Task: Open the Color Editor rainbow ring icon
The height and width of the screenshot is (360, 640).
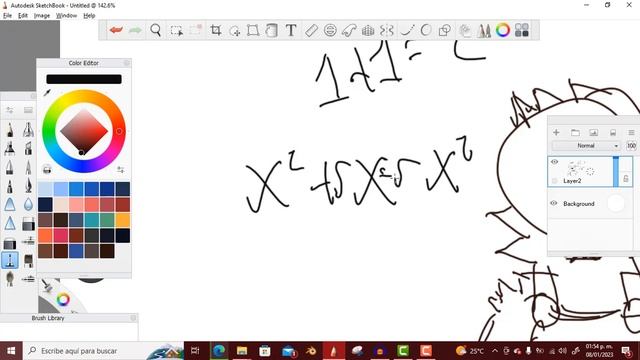Action: (x=503, y=30)
